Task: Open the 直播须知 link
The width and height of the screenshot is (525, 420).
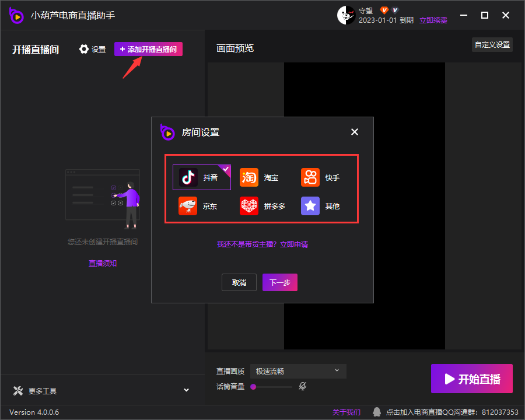Action: tap(103, 263)
